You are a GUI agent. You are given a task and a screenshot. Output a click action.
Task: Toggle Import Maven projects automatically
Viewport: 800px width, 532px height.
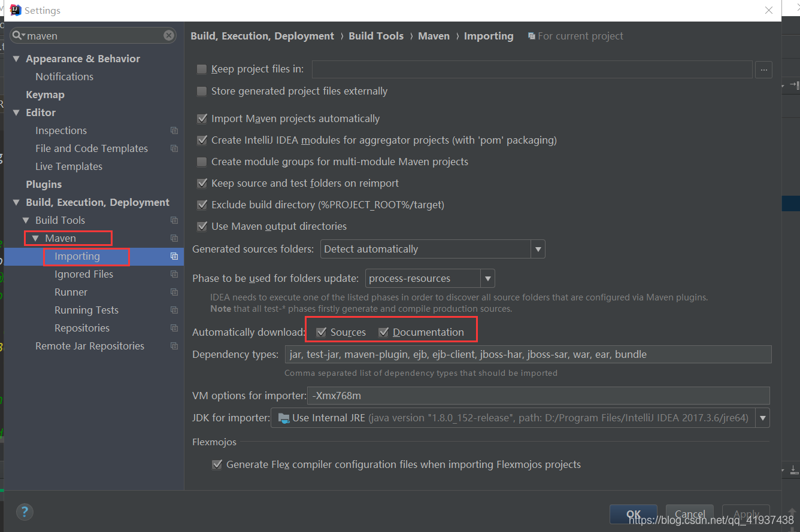pos(202,118)
